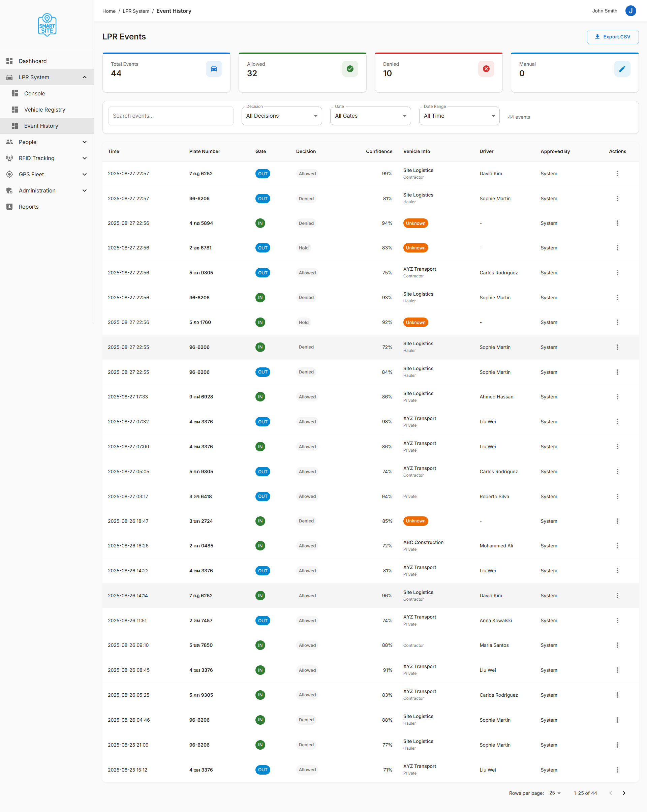Click the red X icon in Denied card

(486, 69)
